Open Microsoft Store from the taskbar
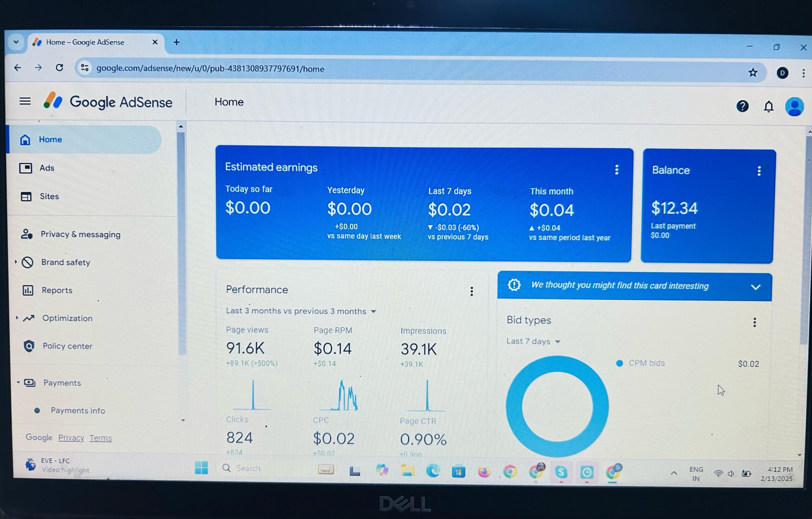This screenshot has width=812, height=519. 458,471
